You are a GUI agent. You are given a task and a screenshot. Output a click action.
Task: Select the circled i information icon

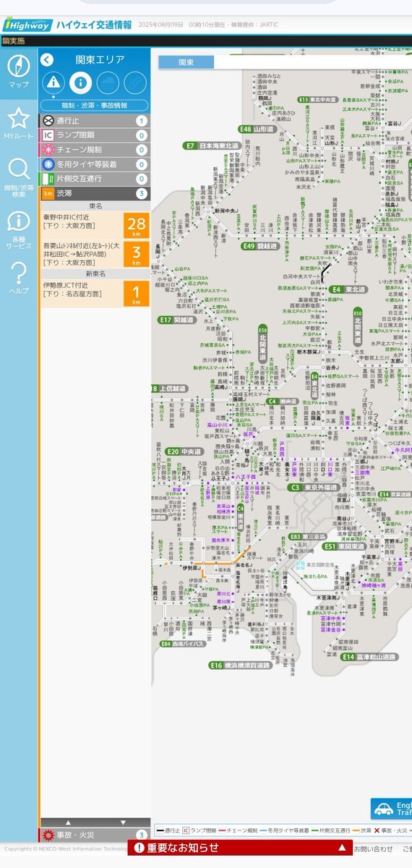(80, 84)
